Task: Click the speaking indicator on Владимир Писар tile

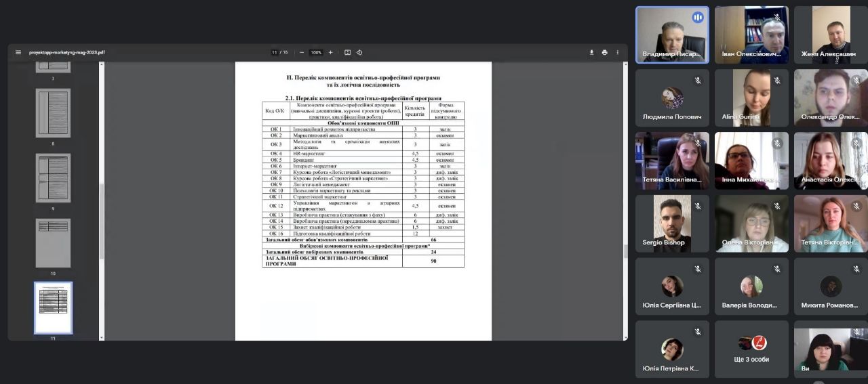Action: coord(697,18)
